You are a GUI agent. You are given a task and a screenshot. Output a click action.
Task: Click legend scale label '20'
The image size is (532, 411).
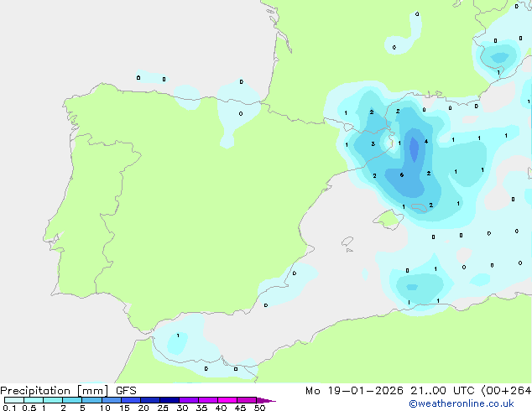tap(143, 408)
